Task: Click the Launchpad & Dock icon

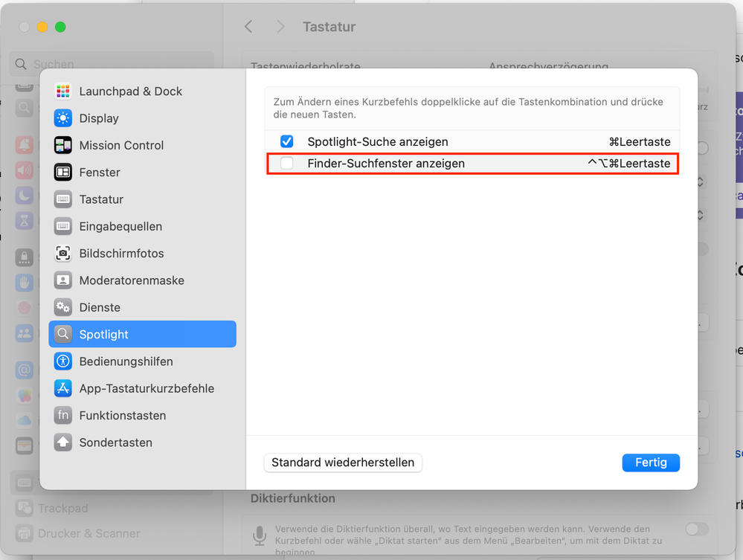Action: [x=63, y=91]
